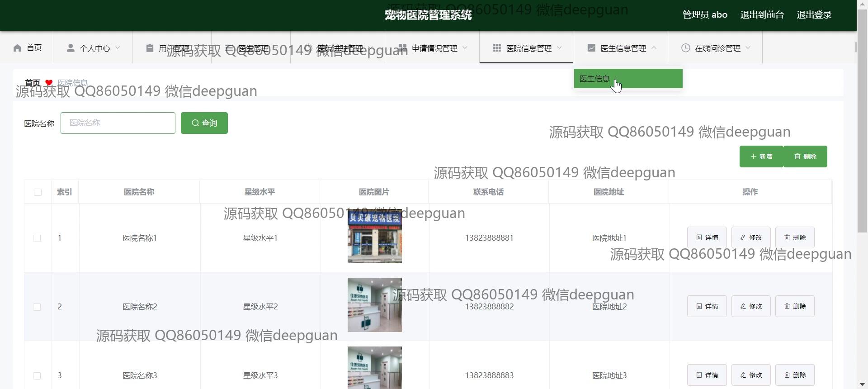Screen dimensions: 868x389
Task: Click the document icon beside 用户管理
Action: click(x=150, y=48)
